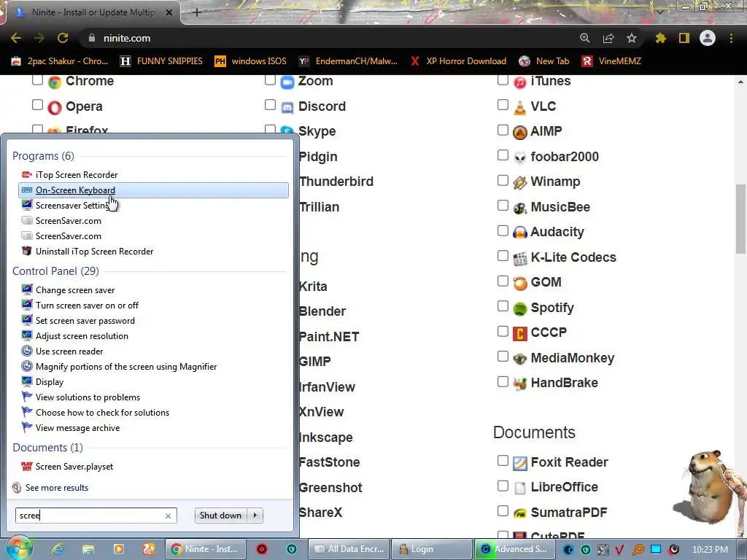Clear the Start menu search text
This screenshot has height=560, width=747.
point(168,516)
